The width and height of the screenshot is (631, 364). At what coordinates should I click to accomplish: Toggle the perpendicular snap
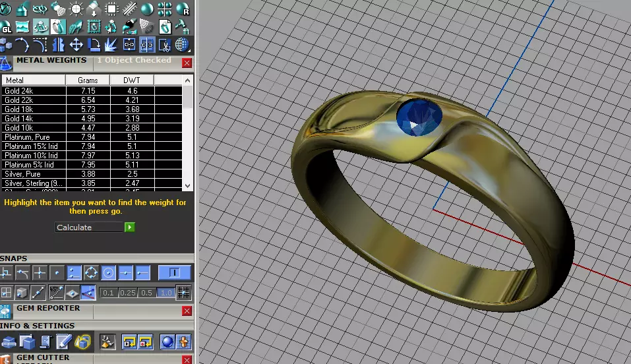6,272
